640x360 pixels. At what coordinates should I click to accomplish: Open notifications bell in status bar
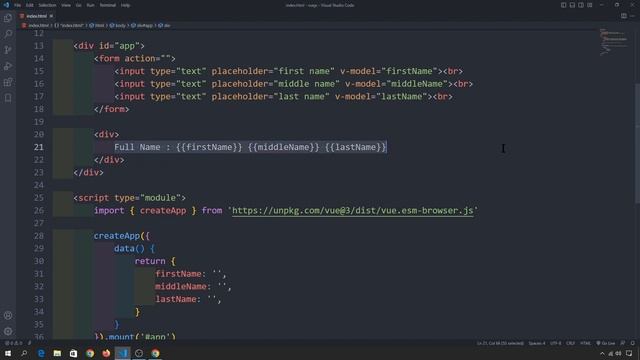(633, 343)
